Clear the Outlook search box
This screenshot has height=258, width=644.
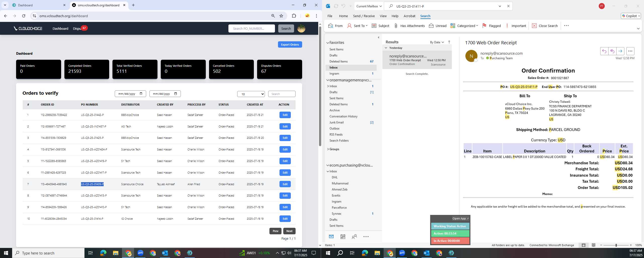pos(508,6)
